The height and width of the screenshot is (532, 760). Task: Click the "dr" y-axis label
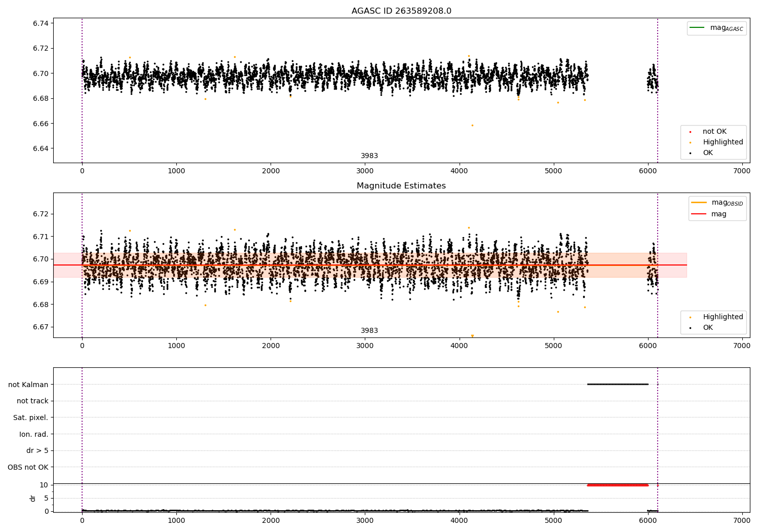tap(33, 498)
